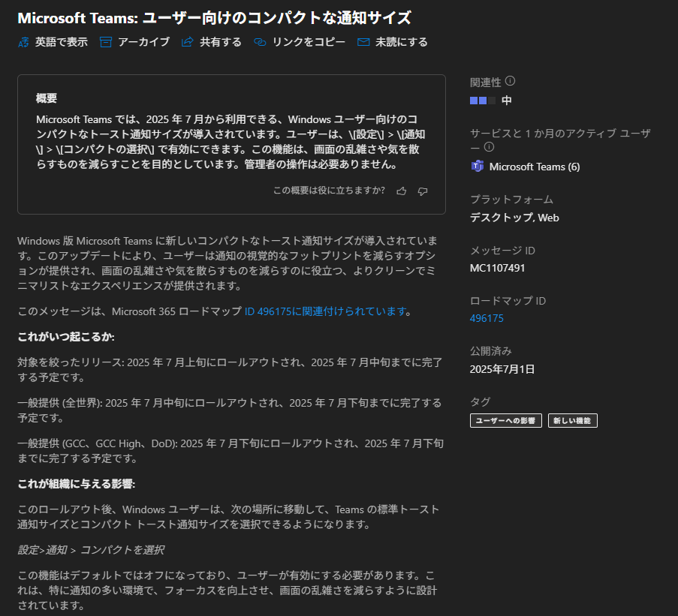Open the 共有する share option

(212, 42)
